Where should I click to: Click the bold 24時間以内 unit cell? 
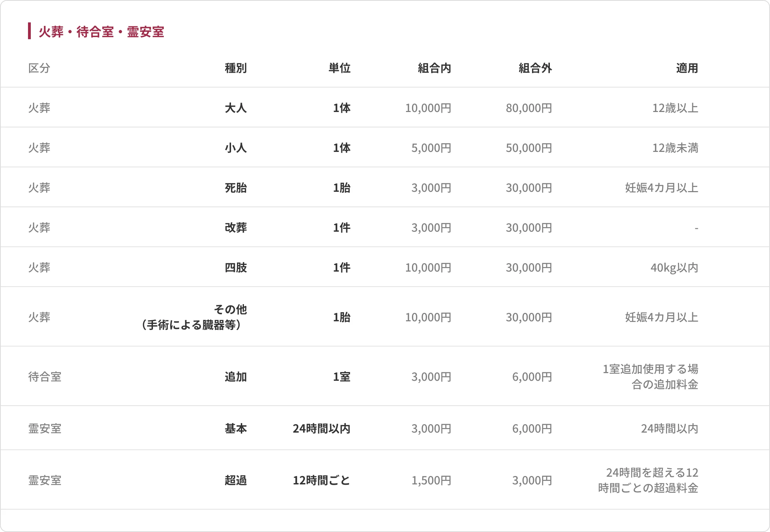[x=322, y=428]
